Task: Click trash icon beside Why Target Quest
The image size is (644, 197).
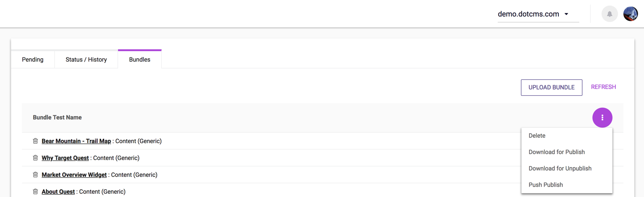Action: pos(35,158)
